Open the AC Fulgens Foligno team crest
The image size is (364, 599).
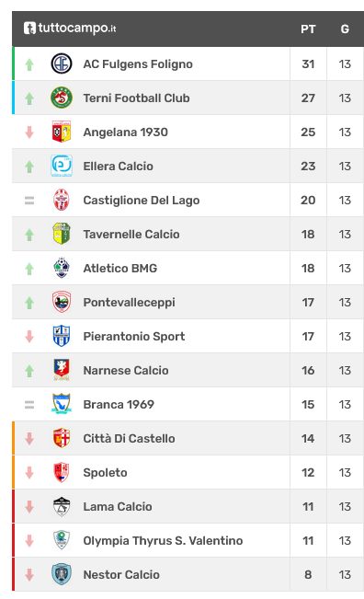[62, 63]
